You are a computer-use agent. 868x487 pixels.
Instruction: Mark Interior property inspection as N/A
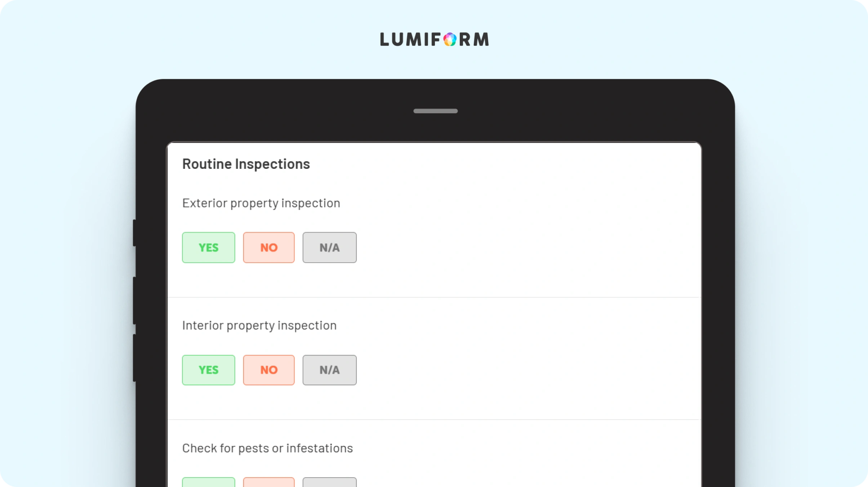[329, 370]
